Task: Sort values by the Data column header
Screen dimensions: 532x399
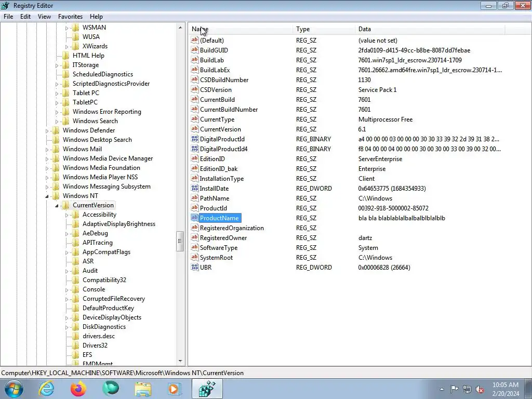Action: 430,29
